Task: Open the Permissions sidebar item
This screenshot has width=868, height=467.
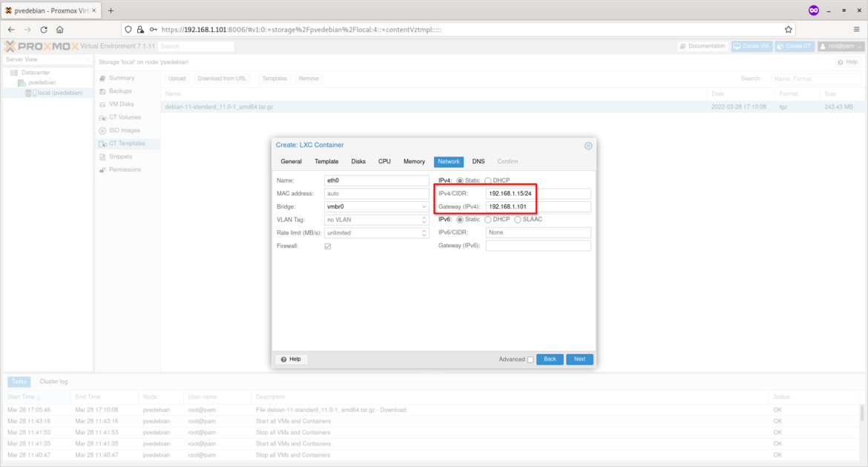Action: click(x=125, y=170)
